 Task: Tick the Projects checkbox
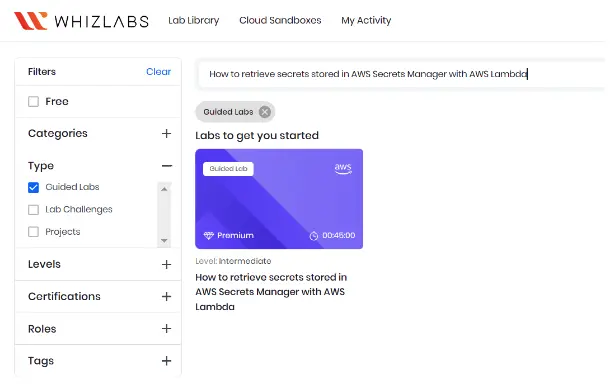(34, 232)
